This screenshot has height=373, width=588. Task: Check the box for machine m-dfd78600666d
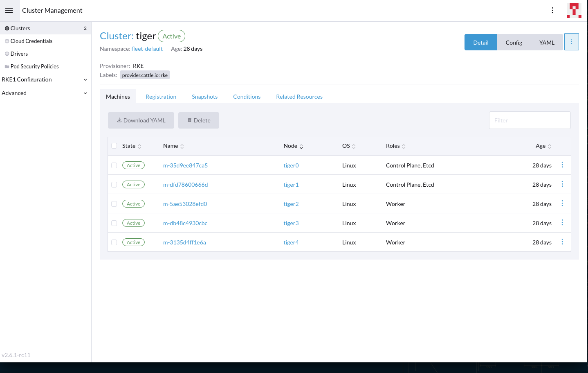point(114,185)
